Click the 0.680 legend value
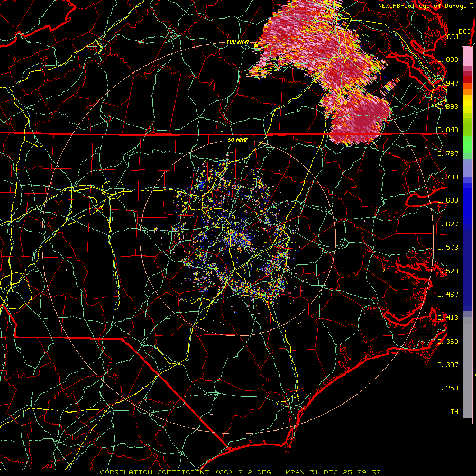Screen dimensions: 476x476 point(448,200)
